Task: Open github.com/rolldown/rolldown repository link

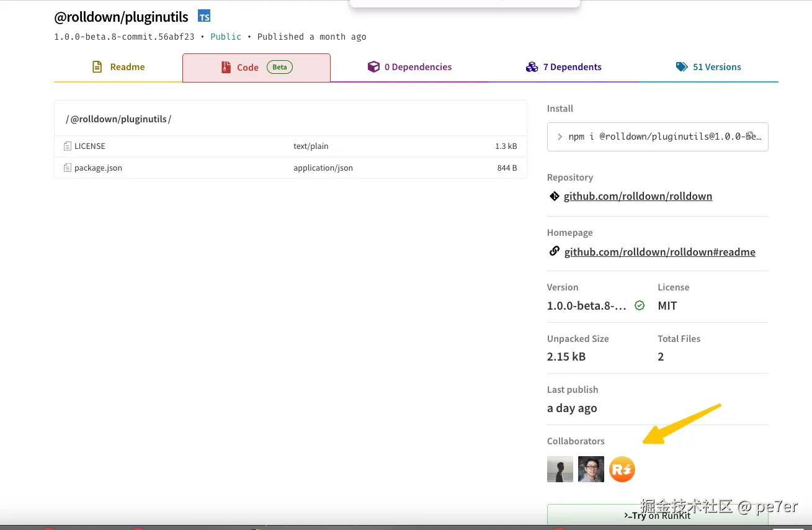Action: (x=638, y=196)
